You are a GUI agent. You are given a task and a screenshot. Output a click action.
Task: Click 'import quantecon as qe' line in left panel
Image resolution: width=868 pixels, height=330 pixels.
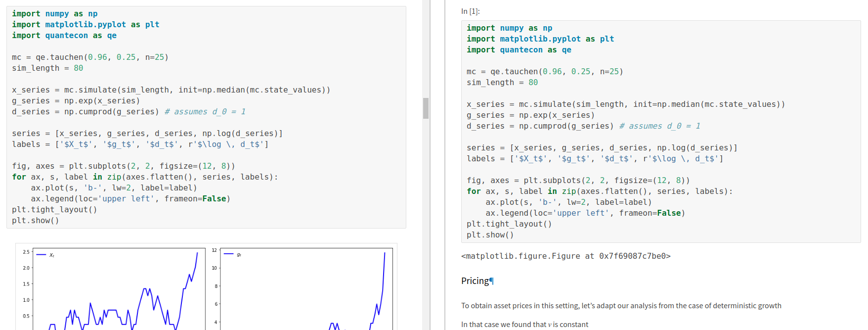(x=64, y=36)
